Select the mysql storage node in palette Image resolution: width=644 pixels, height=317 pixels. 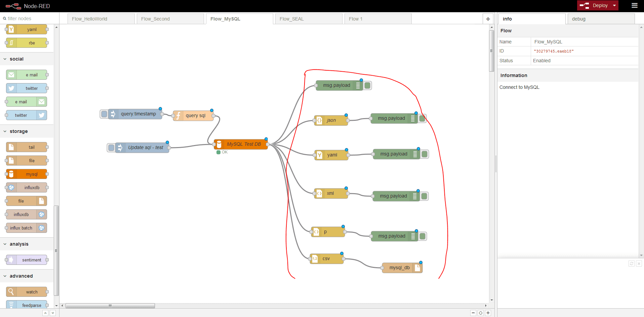(x=27, y=174)
